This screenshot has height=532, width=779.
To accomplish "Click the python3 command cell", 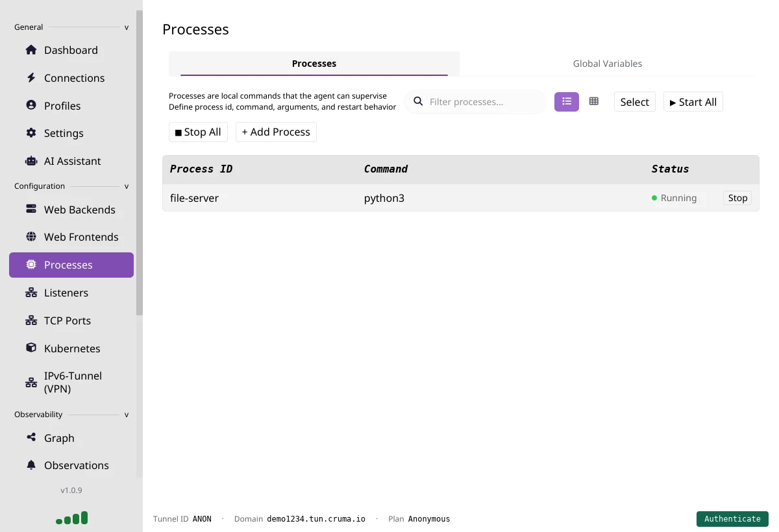I will tap(384, 198).
